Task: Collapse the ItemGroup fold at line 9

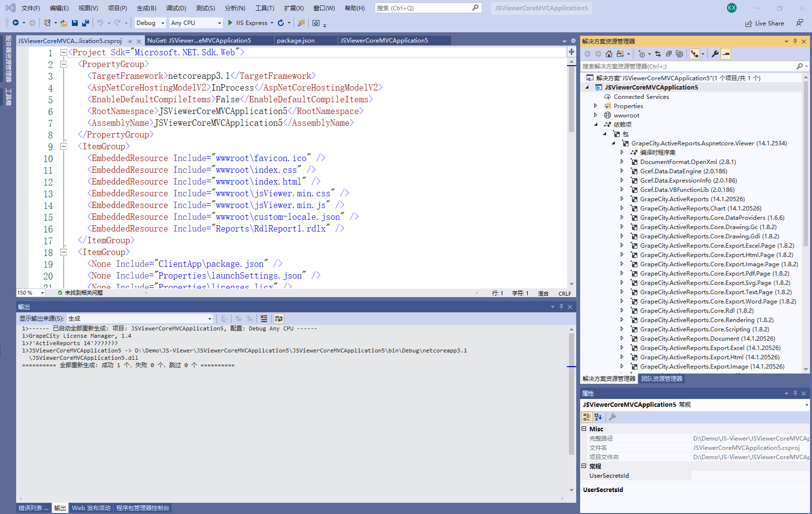Action: pyautogui.click(x=63, y=146)
